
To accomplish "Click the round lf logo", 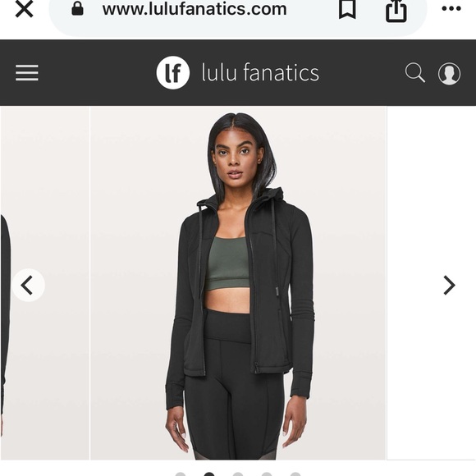I will 173,72.
